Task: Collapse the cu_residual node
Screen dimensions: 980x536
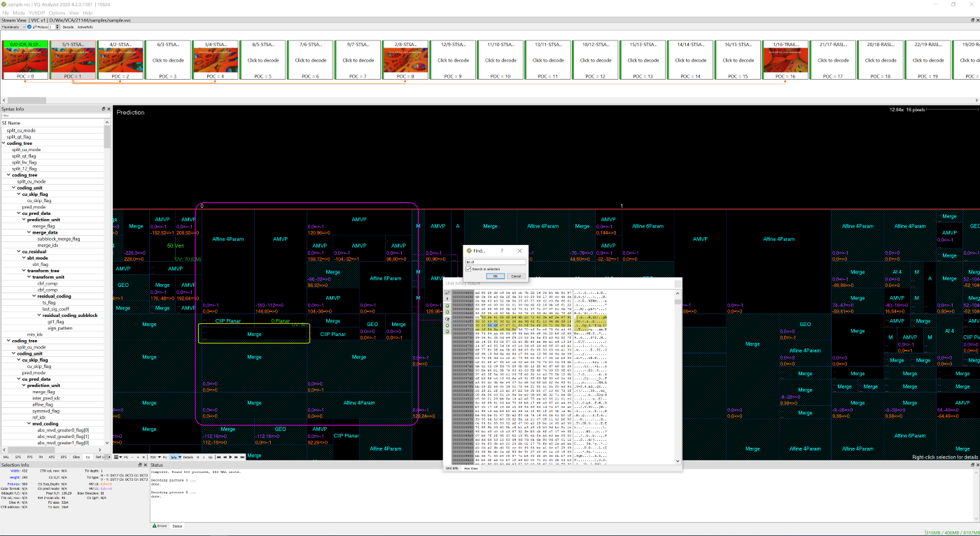Action: click(x=18, y=251)
